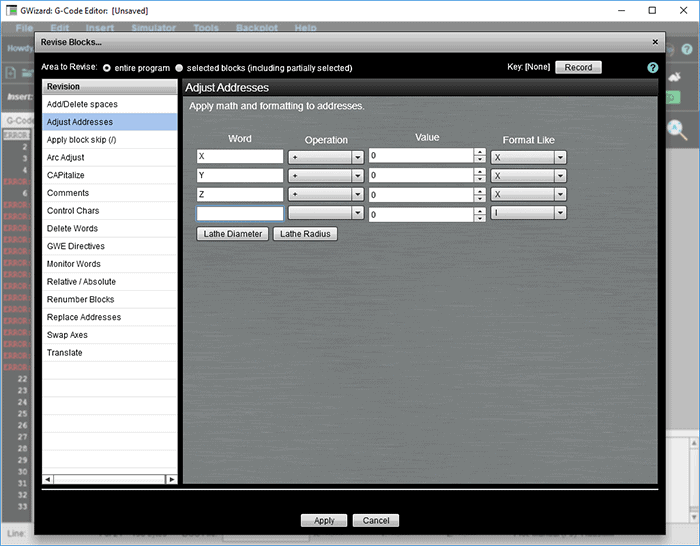Decrease the Value in fourth row
The image size is (700, 546).
[x=480, y=218]
